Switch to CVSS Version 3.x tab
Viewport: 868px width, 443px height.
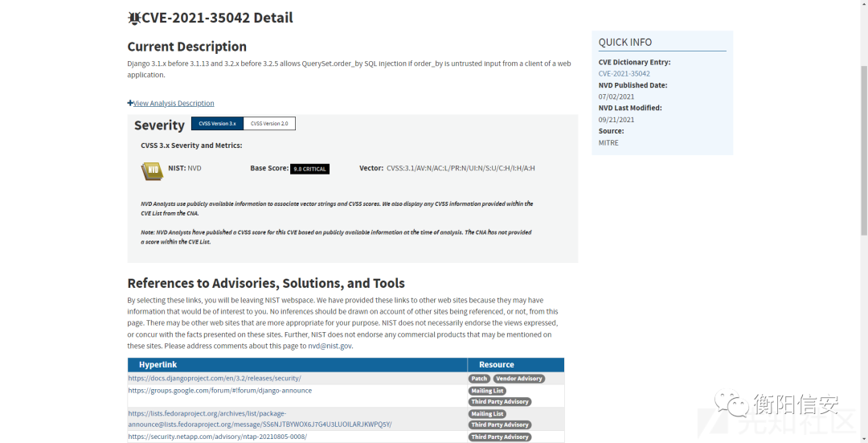pos(218,124)
